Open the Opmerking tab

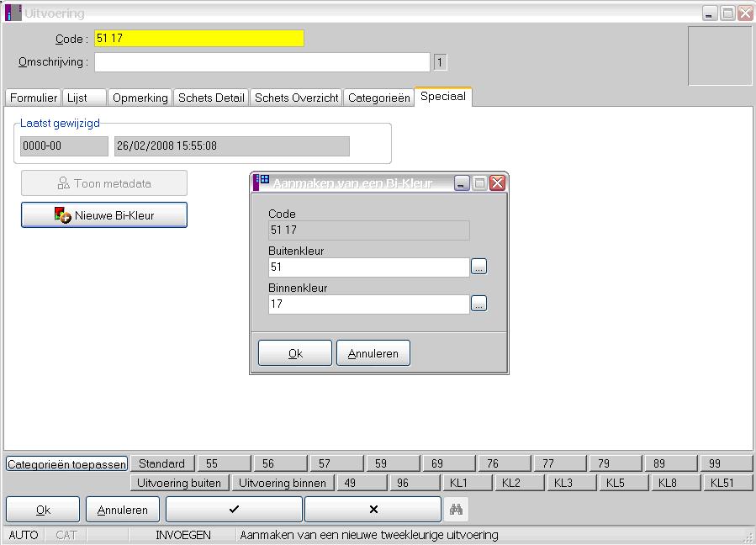click(x=140, y=98)
